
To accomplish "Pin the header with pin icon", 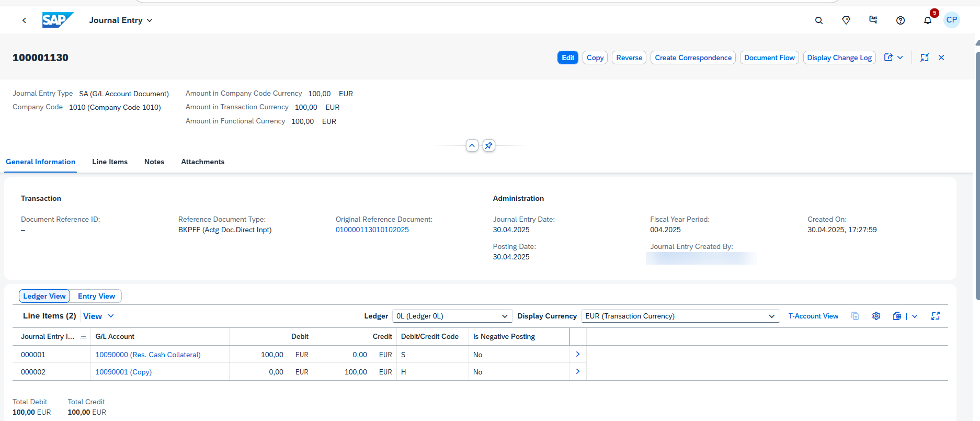I will [489, 145].
